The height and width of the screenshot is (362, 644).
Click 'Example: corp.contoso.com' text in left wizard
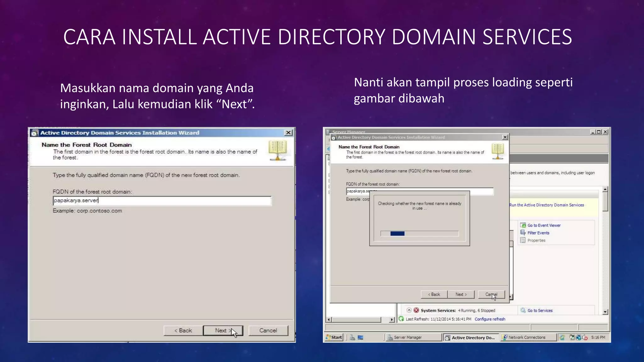(87, 211)
